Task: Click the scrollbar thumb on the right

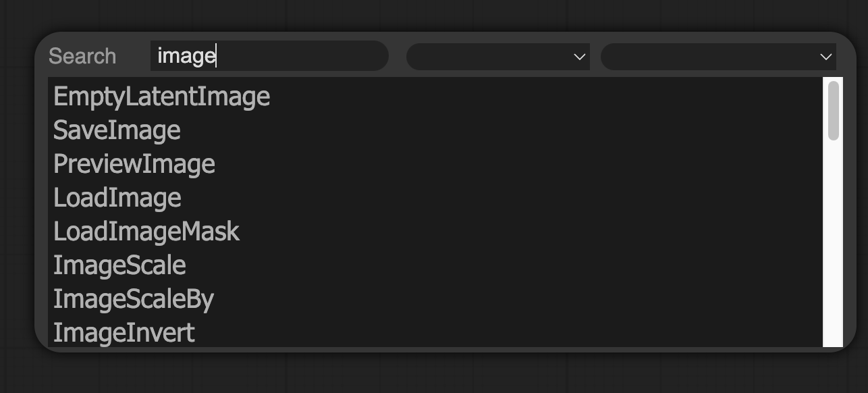Action: 832,108
